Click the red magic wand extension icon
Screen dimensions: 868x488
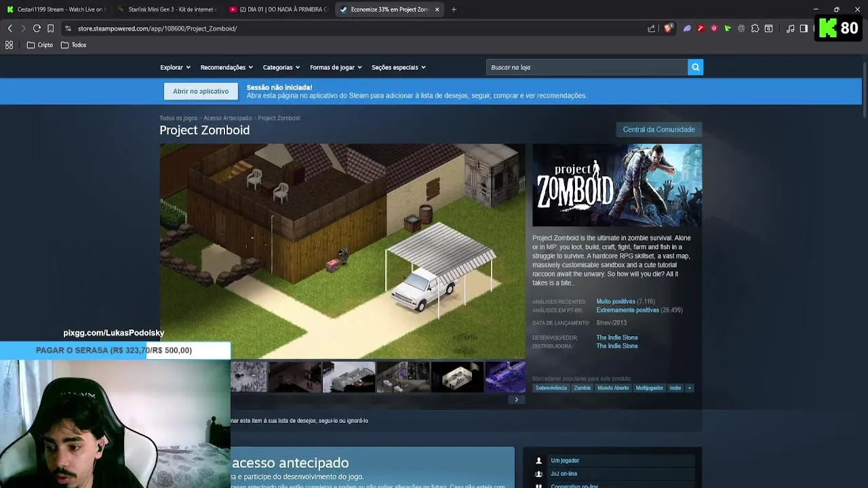pyautogui.click(x=701, y=28)
